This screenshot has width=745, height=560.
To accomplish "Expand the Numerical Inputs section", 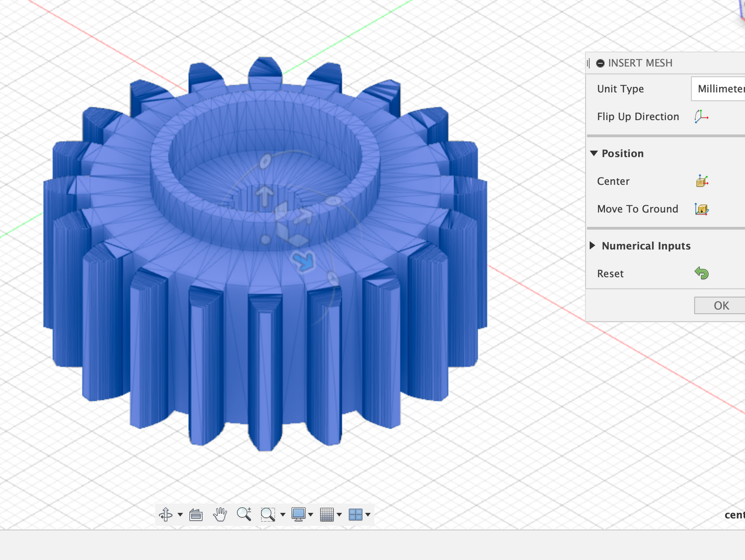I will [593, 246].
